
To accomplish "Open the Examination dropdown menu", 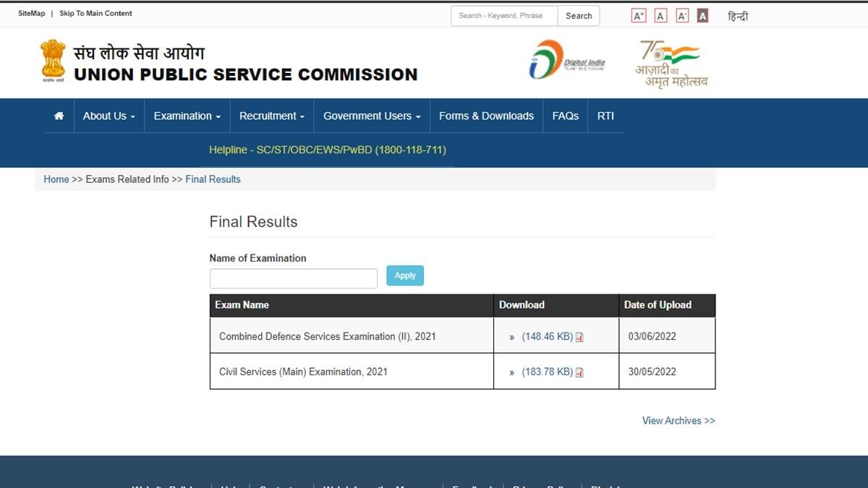I will tap(186, 116).
